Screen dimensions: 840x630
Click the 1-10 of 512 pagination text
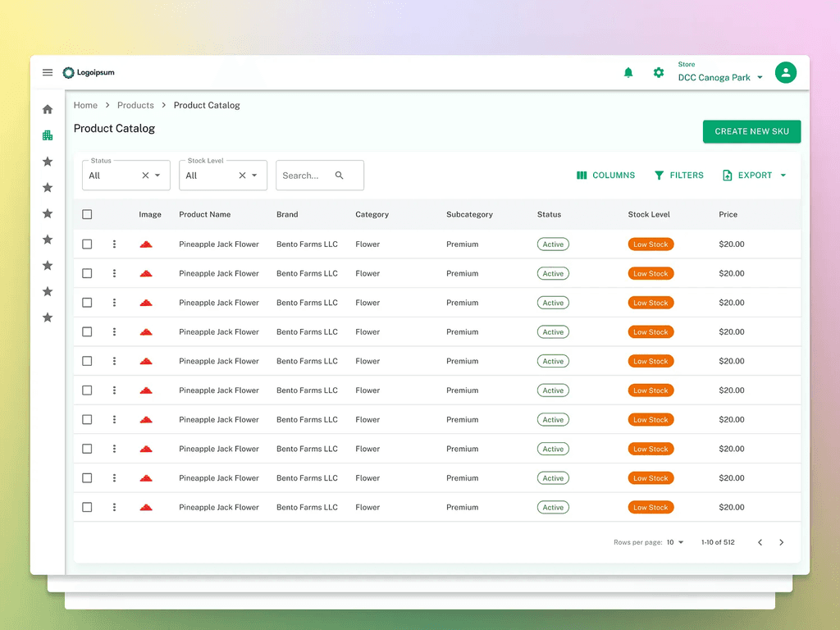pos(718,542)
